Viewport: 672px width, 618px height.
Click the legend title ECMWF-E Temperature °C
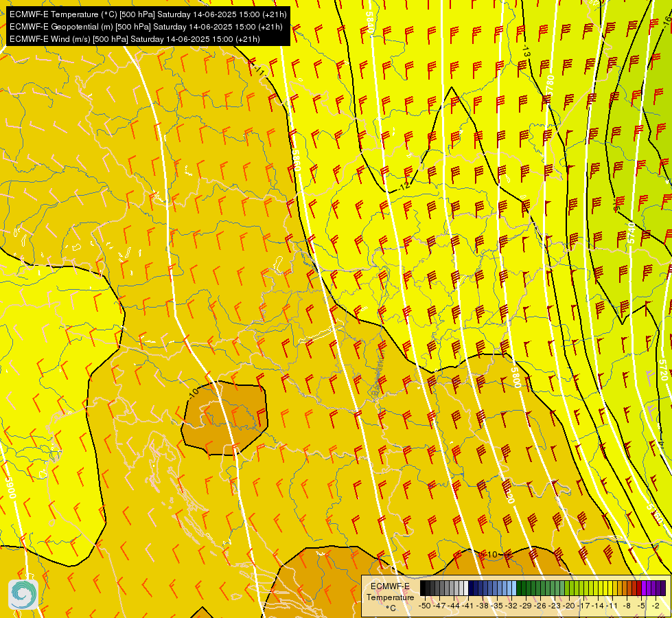[x=390, y=597]
